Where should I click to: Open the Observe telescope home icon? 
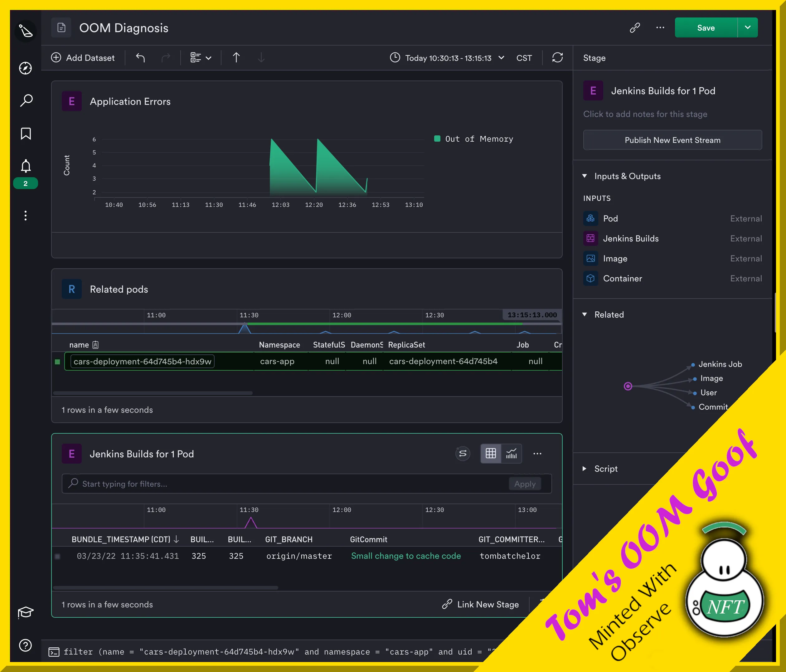pyautogui.click(x=26, y=31)
